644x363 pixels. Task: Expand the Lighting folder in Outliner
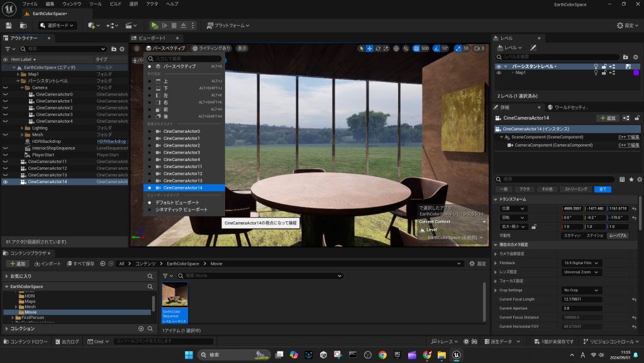click(x=23, y=128)
